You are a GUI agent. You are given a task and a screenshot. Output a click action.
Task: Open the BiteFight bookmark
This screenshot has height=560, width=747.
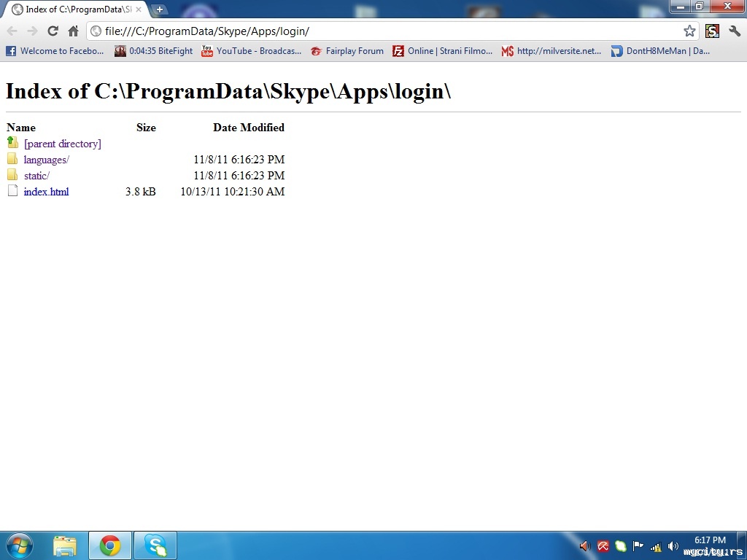tap(153, 51)
